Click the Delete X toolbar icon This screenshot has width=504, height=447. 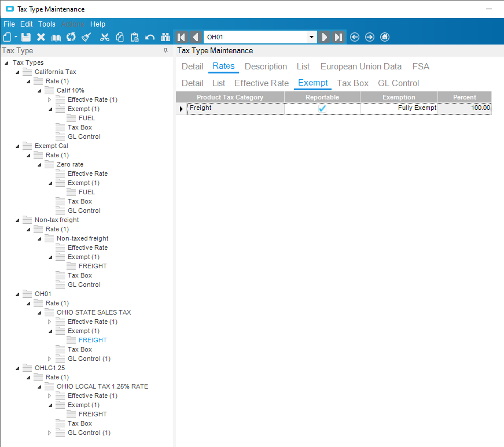point(41,37)
